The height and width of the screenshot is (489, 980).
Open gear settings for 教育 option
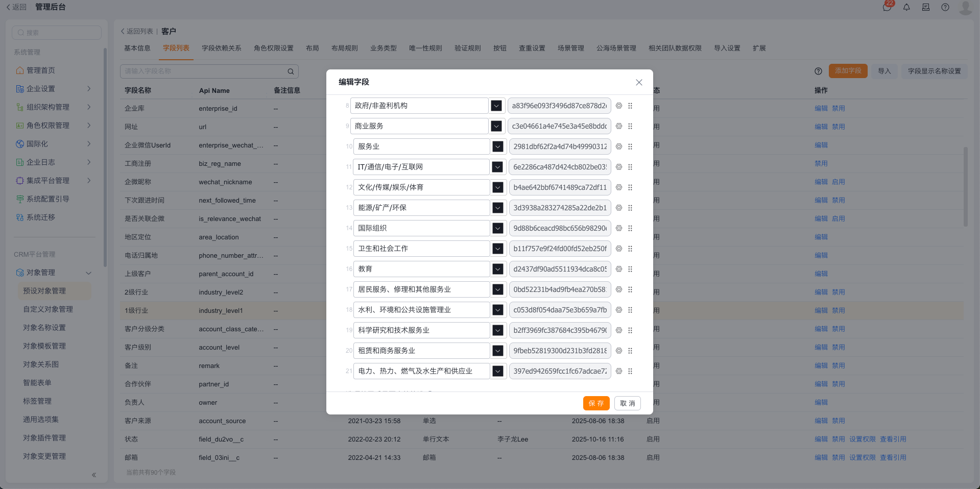(618, 269)
